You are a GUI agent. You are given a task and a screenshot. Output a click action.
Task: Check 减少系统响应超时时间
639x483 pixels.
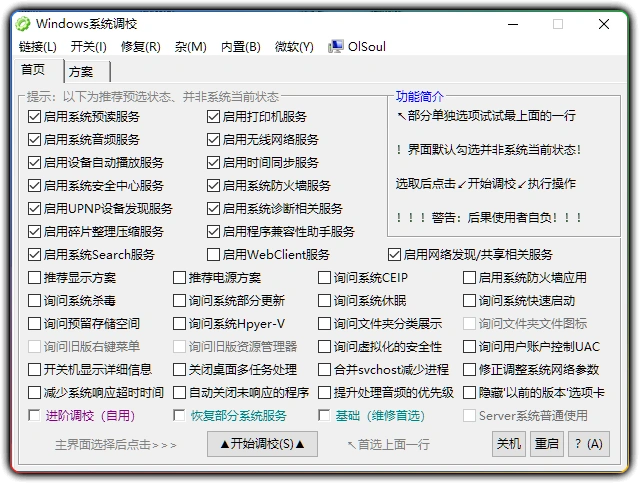[x=34, y=393]
